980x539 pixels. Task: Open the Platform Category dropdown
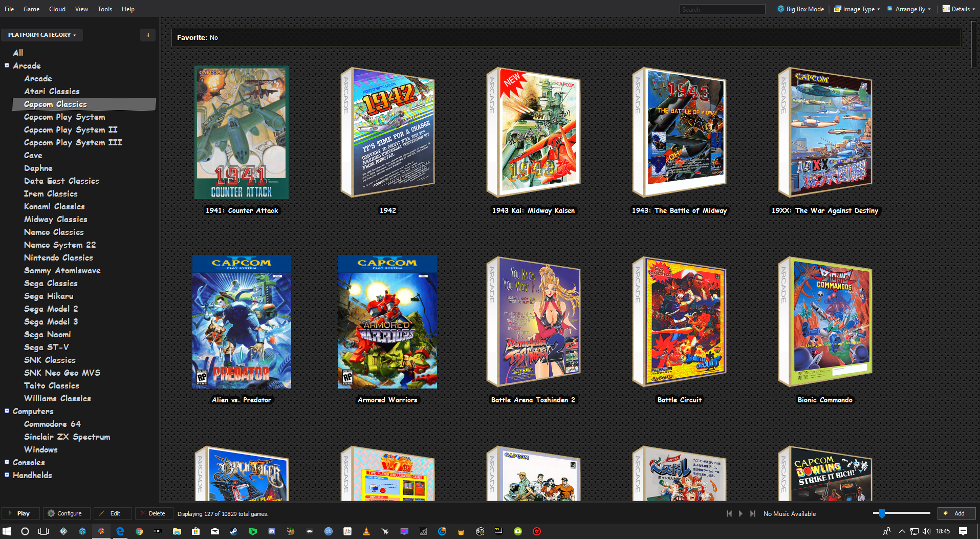42,35
